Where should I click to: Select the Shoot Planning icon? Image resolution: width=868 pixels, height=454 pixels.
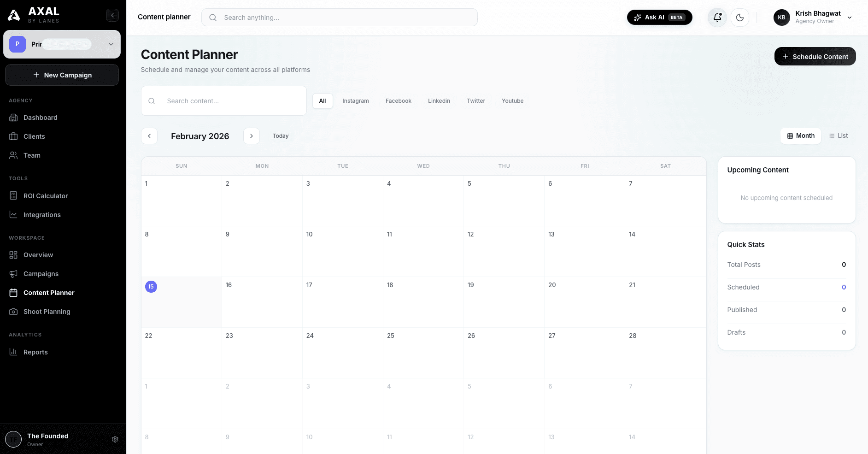14,312
